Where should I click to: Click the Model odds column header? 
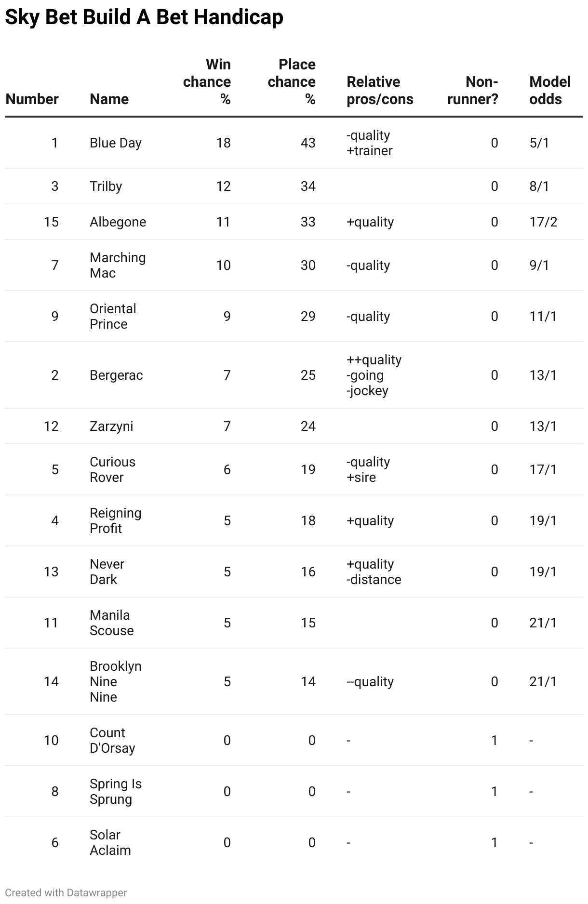pos(550,91)
